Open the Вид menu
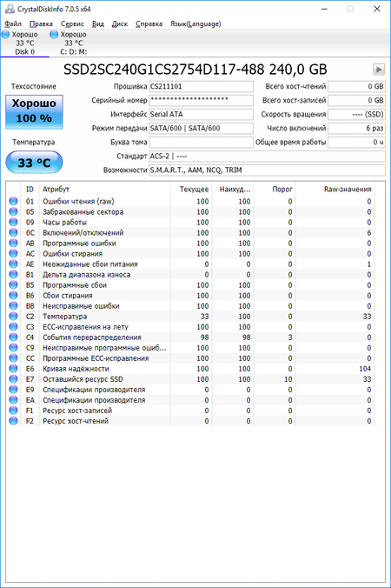391x588 pixels. (x=97, y=24)
